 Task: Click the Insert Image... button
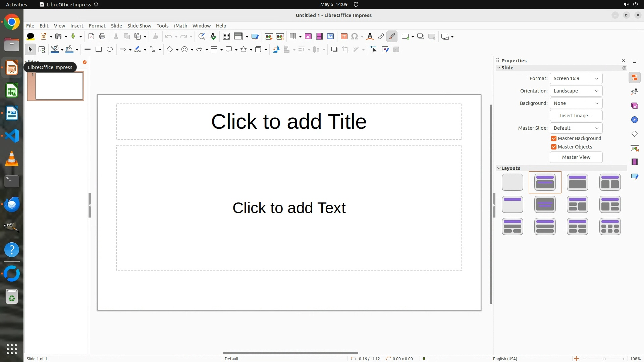pyautogui.click(x=576, y=116)
